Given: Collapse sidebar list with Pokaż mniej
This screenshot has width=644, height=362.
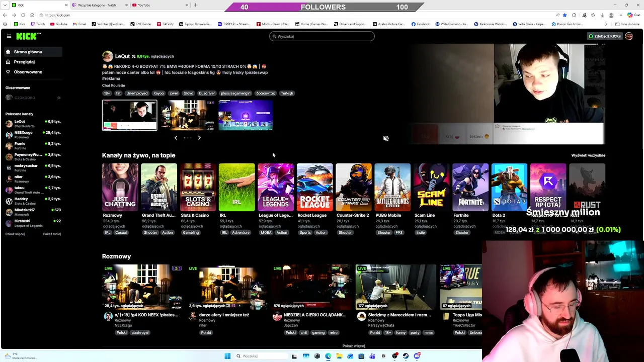Looking at the screenshot, I should (52, 234).
